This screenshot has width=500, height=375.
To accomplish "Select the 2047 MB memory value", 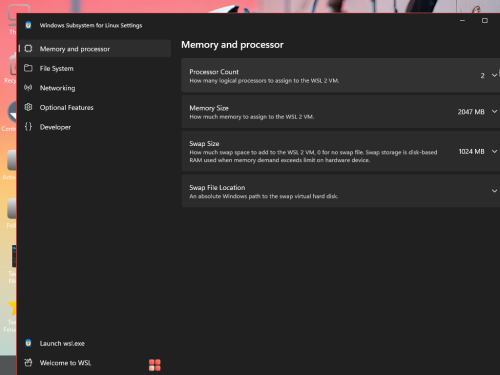I will coord(471,112).
